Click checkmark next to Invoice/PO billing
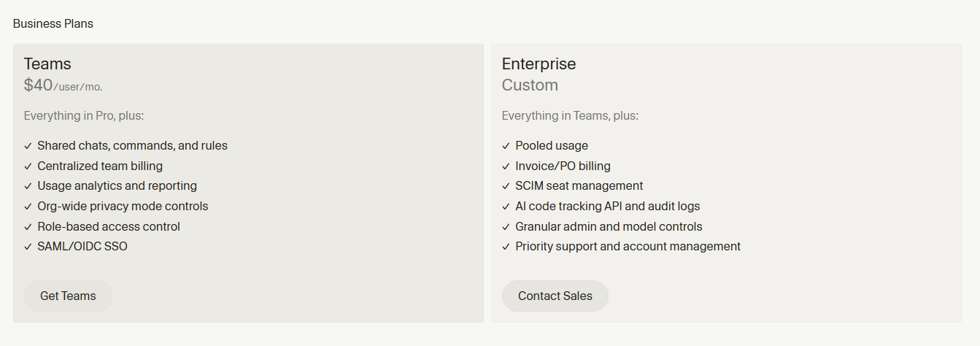The image size is (980, 346). (x=506, y=166)
